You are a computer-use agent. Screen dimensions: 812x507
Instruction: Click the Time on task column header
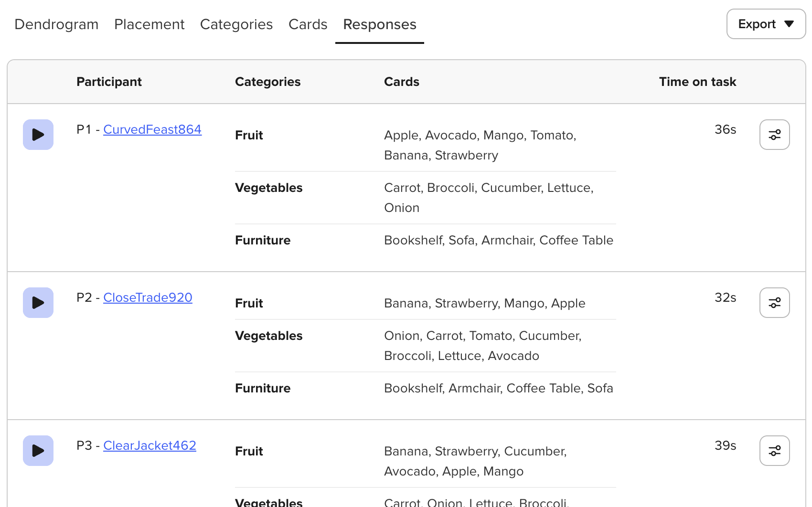(697, 82)
